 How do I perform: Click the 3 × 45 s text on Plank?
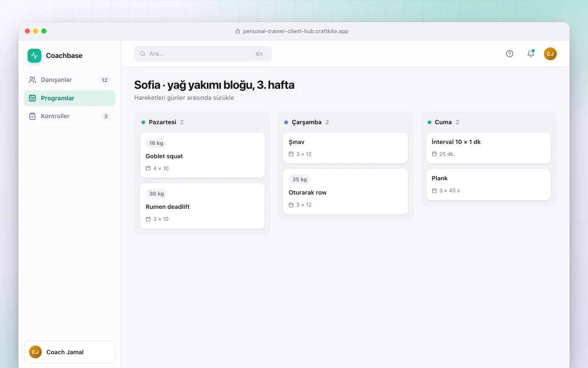click(449, 190)
